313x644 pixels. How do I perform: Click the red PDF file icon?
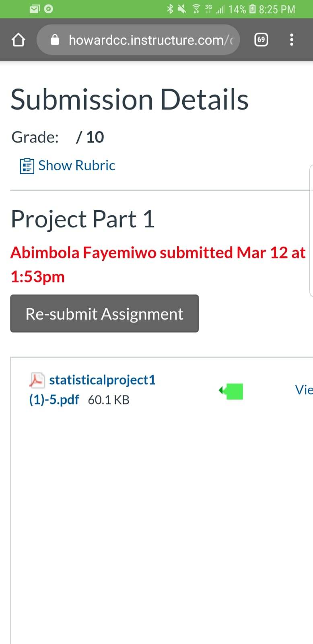click(37, 380)
